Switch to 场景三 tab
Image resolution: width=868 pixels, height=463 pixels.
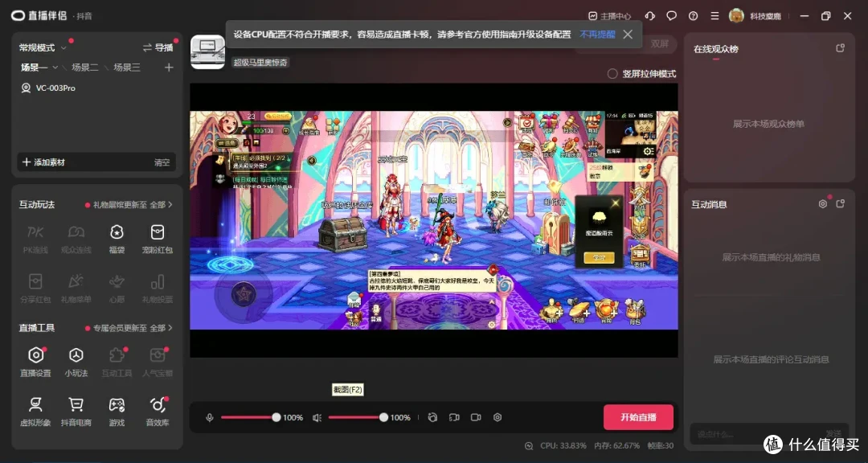pos(127,68)
